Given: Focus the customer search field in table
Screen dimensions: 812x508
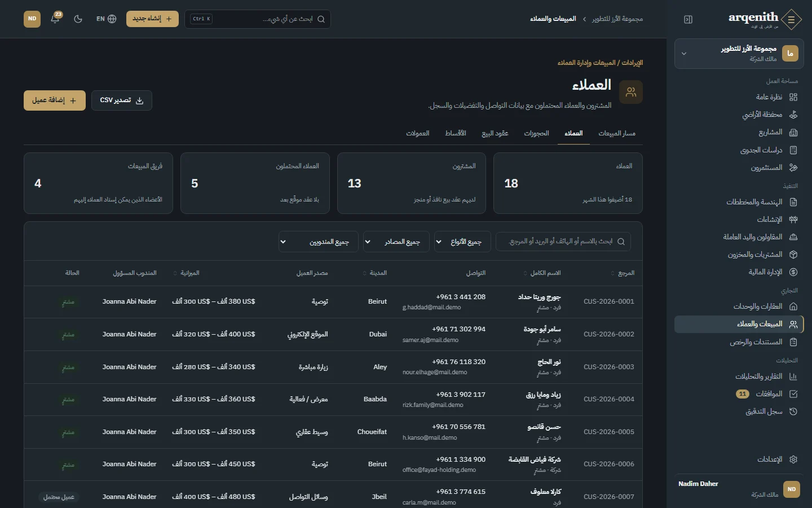Looking at the screenshot, I should click(563, 242).
